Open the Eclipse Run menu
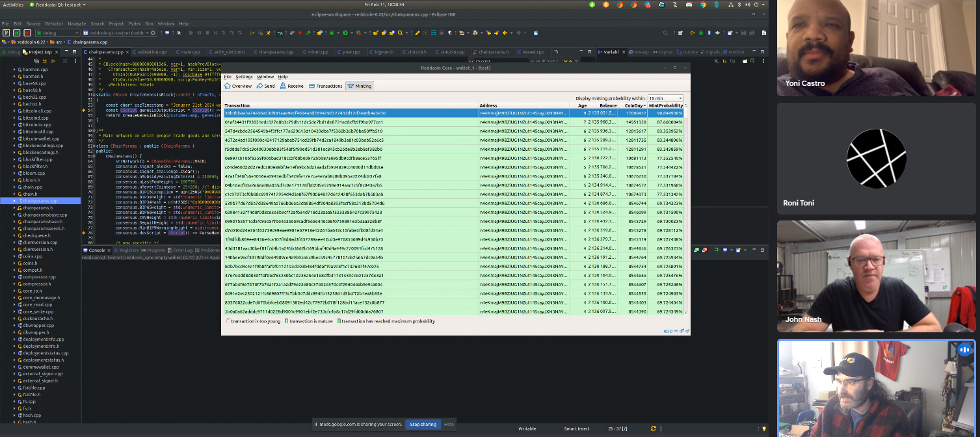Screen dimensions: 980x437 tap(150, 23)
